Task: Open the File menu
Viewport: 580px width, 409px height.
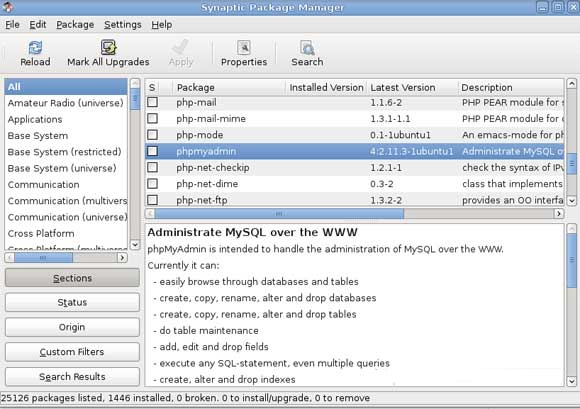Action: tap(12, 25)
